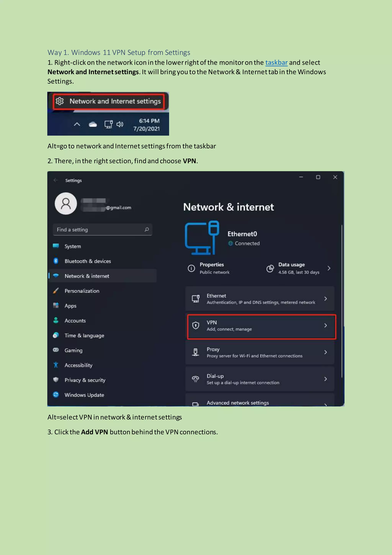Expand hidden tray icons chevron on taskbar
The image size is (392, 555).
pyautogui.click(x=77, y=124)
